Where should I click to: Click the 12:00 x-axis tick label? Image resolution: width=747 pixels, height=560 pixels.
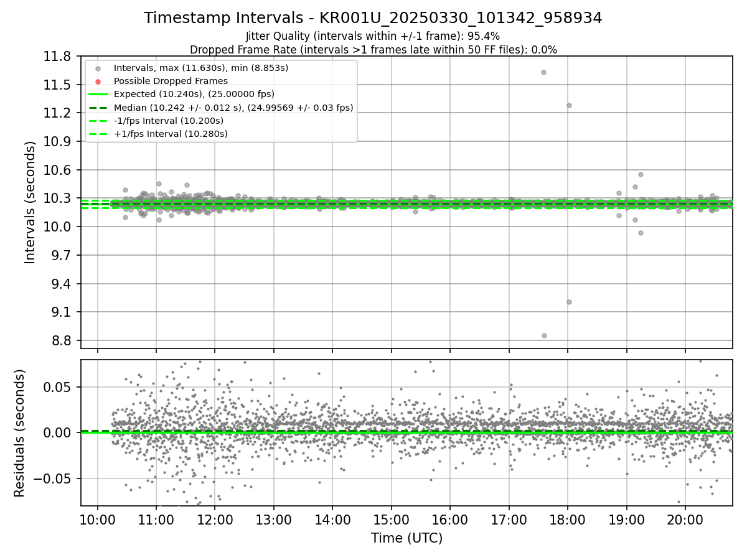(215, 520)
